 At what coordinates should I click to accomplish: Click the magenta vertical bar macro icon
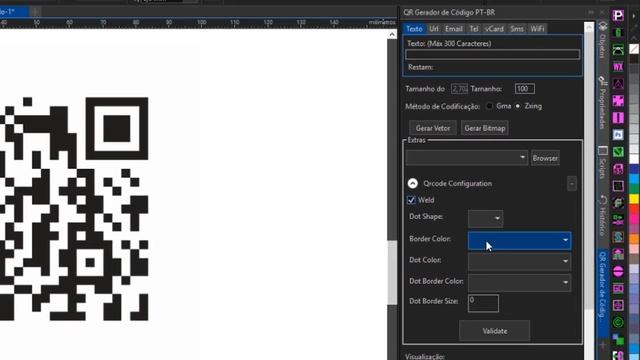coord(618,118)
